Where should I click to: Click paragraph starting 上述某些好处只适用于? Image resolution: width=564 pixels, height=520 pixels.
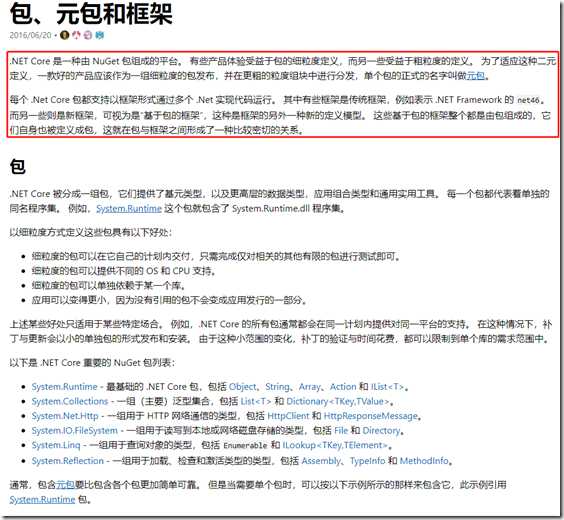coord(281,331)
